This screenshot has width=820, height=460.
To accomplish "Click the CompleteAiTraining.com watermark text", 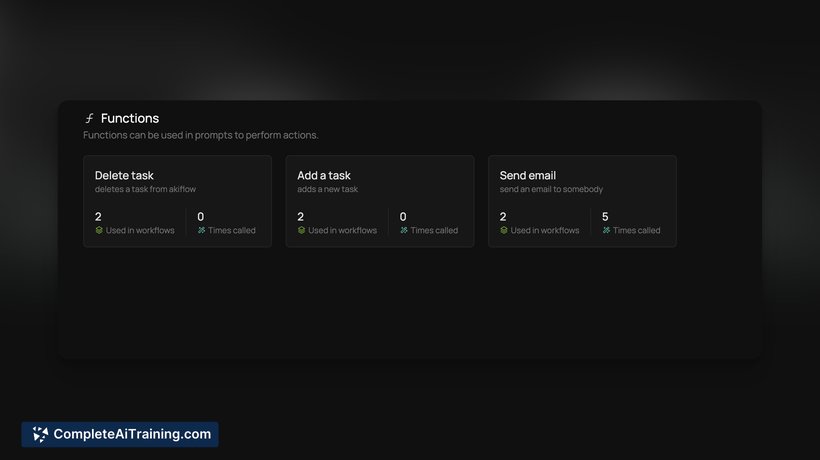I will click(x=132, y=434).
